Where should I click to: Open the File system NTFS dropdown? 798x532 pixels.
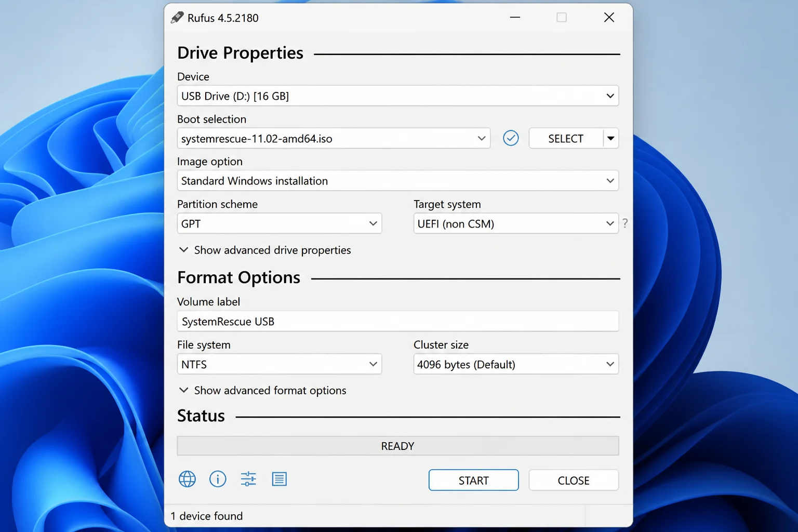[280, 364]
